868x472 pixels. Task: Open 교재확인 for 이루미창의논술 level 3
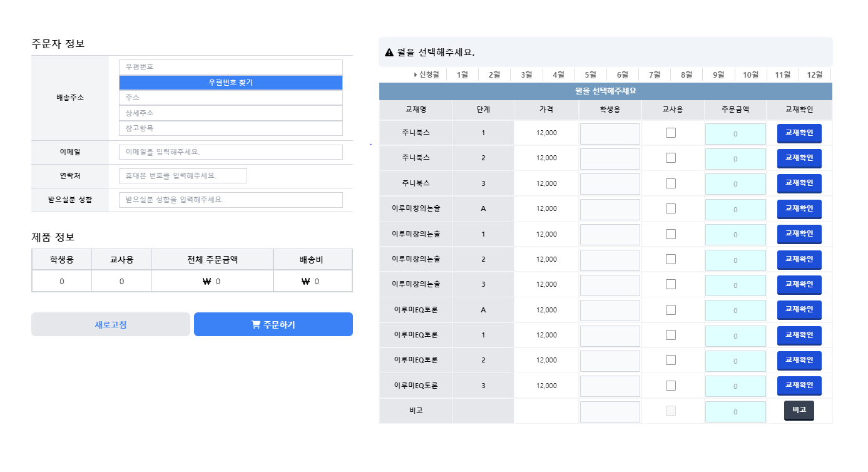click(x=799, y=284)
